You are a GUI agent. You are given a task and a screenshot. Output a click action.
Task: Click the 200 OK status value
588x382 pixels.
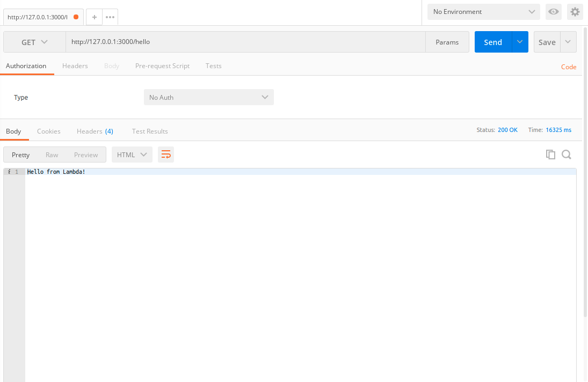(508, 130)
